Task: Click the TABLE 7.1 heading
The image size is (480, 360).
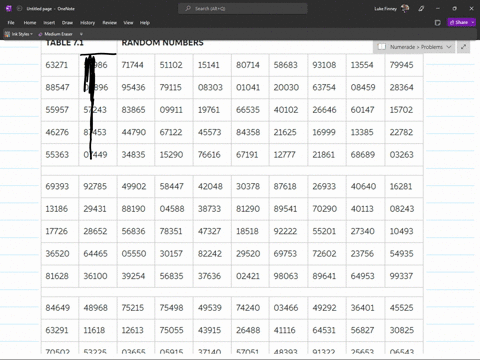Action: [64, 43]
